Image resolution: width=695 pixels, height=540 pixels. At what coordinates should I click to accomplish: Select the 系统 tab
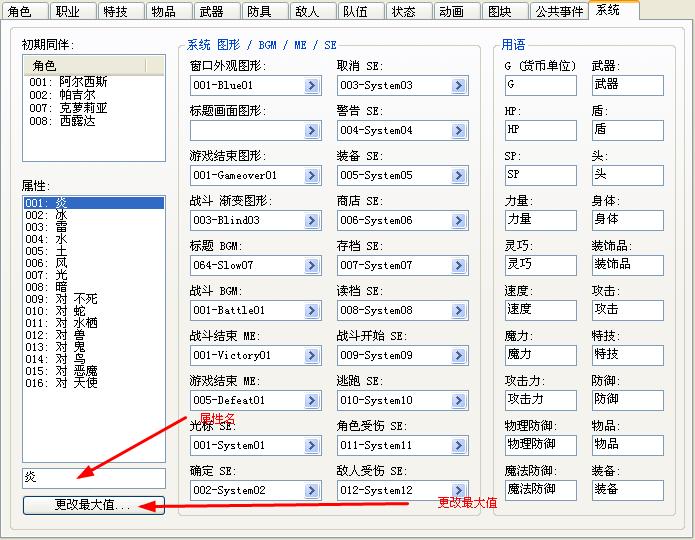pyautogui.click(x=614, y=10)
